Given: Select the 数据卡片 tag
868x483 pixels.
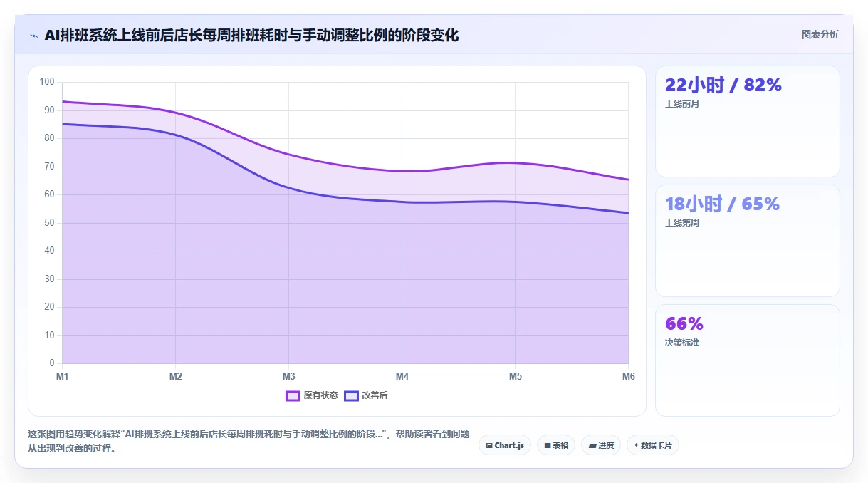Looking at the screenshot, I should 653,445.
